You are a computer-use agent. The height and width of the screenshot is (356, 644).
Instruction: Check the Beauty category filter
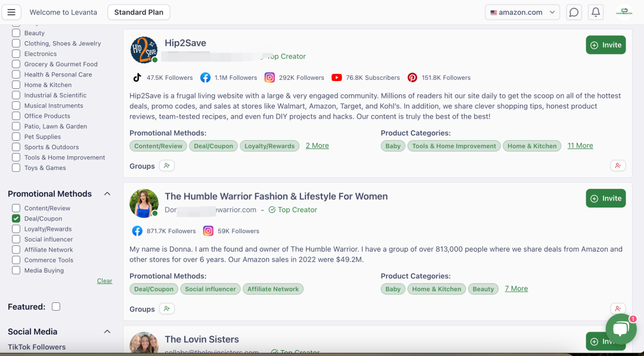[x=16, y=33]
